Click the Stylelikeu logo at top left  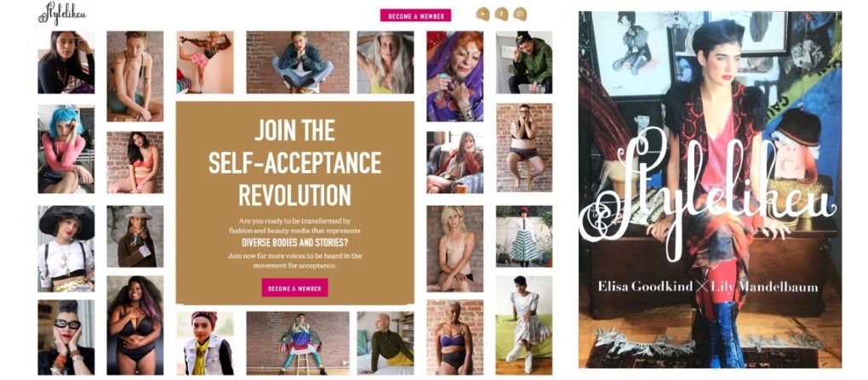click(x=62, y=14)
